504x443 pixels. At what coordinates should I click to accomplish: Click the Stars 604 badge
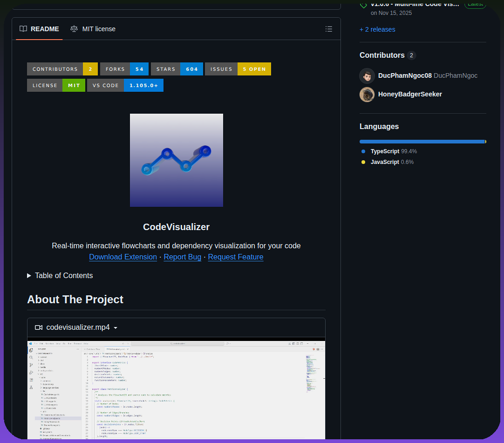click(x=177, y=69)
